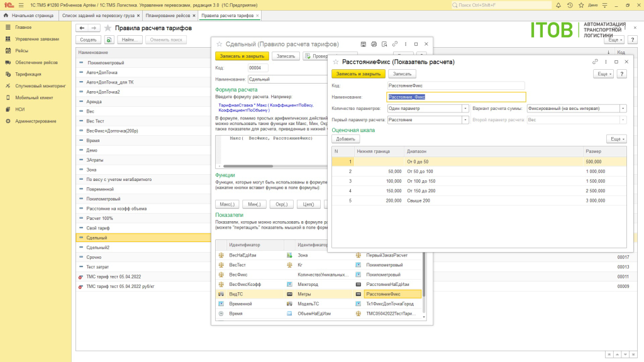Switch to Планирование рейсов tab
The height and width of the screenshot is (362, 644).
(167, 16)
